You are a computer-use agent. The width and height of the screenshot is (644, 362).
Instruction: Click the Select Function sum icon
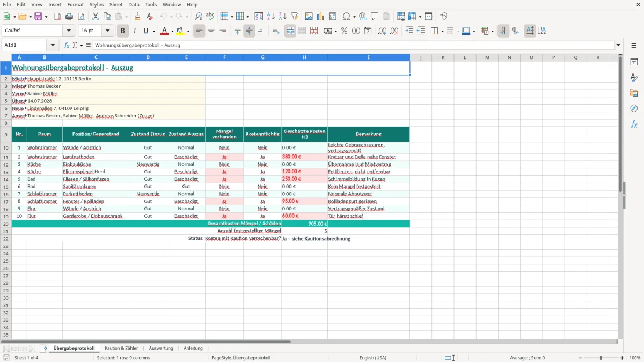[75, 45]
